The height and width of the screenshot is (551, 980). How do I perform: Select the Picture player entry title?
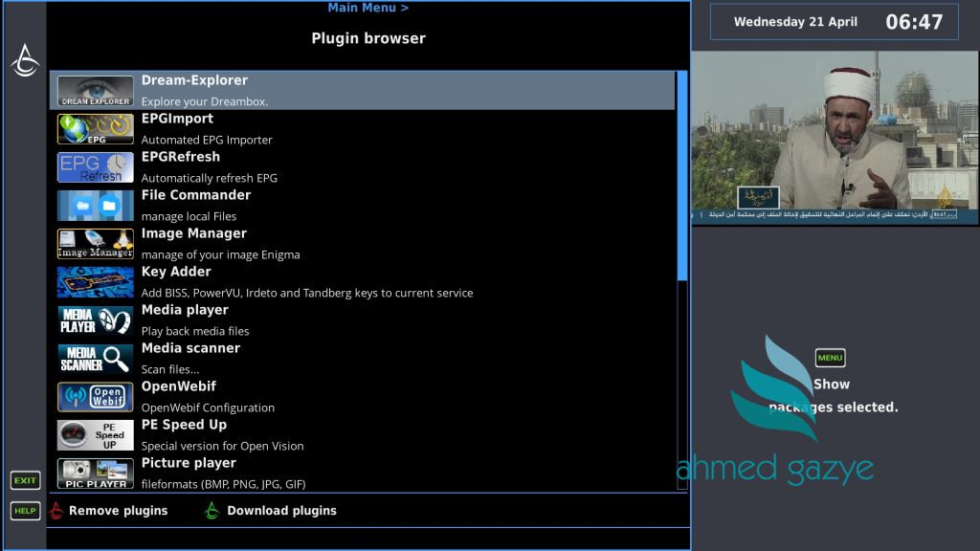pyautogui.click(x=189, y=463)
